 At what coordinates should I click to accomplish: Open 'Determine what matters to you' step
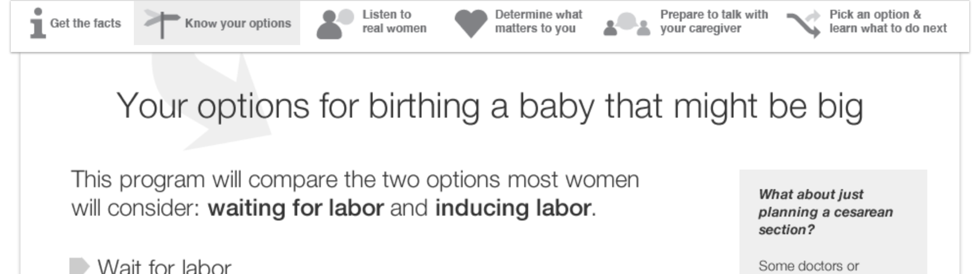tap(538, 21)
